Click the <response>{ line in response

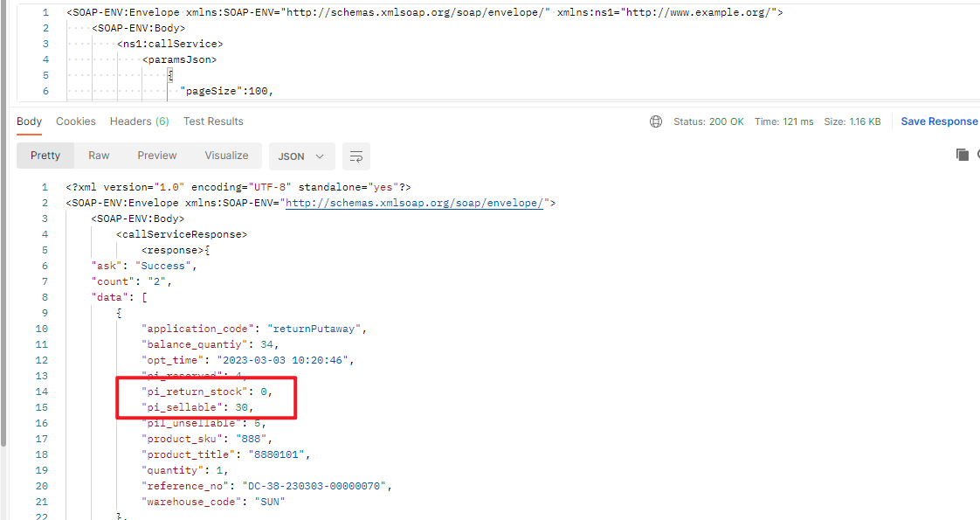pyautogui.click(x=176, y=250)
